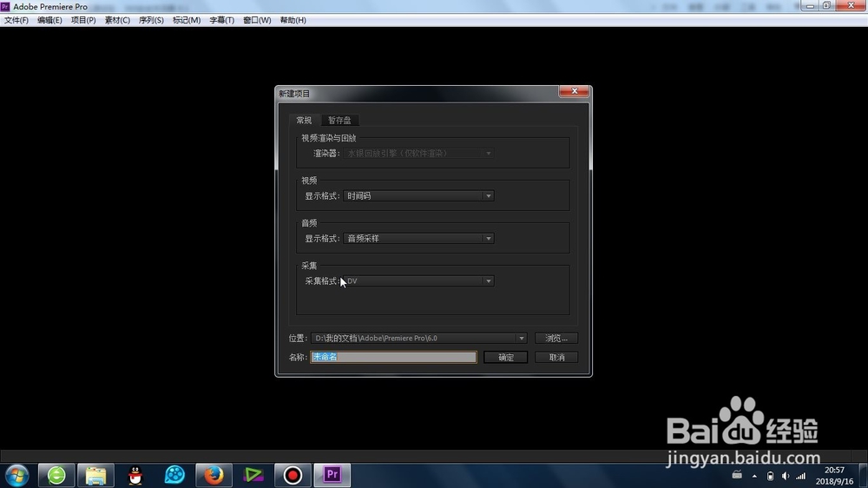The width and height of the screenshot is (868, 488).
Task: Show hidden tray icons arrow
Action: (x=754, y=476)
